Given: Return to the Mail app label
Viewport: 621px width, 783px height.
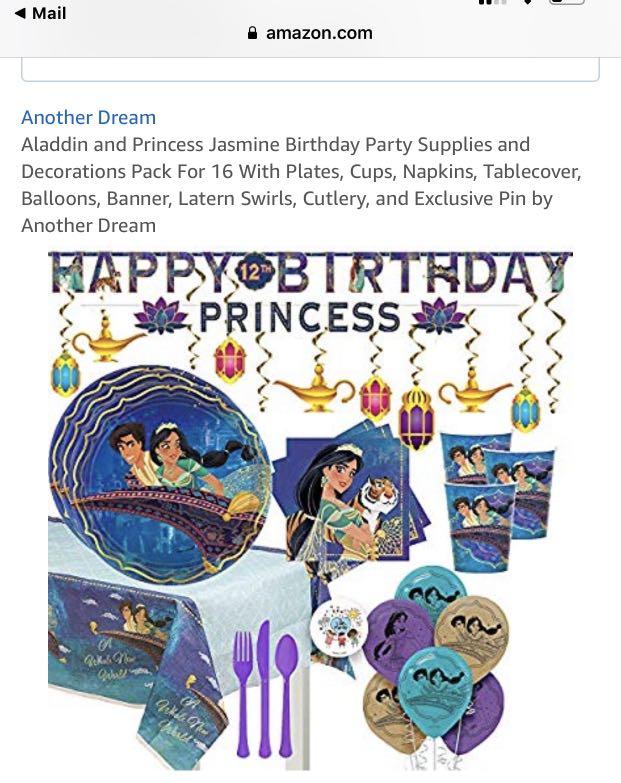Looking at the screenshot, I should point(49,13).
